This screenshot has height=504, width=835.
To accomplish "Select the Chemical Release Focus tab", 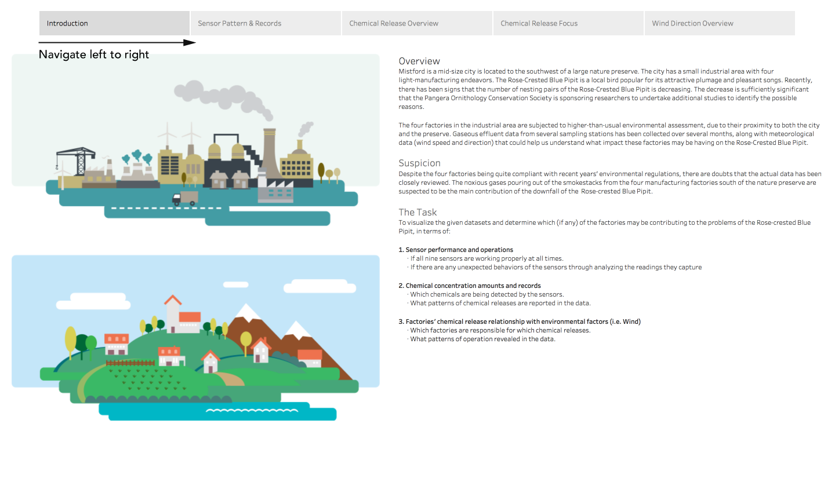I will click(x=568, y=23).
